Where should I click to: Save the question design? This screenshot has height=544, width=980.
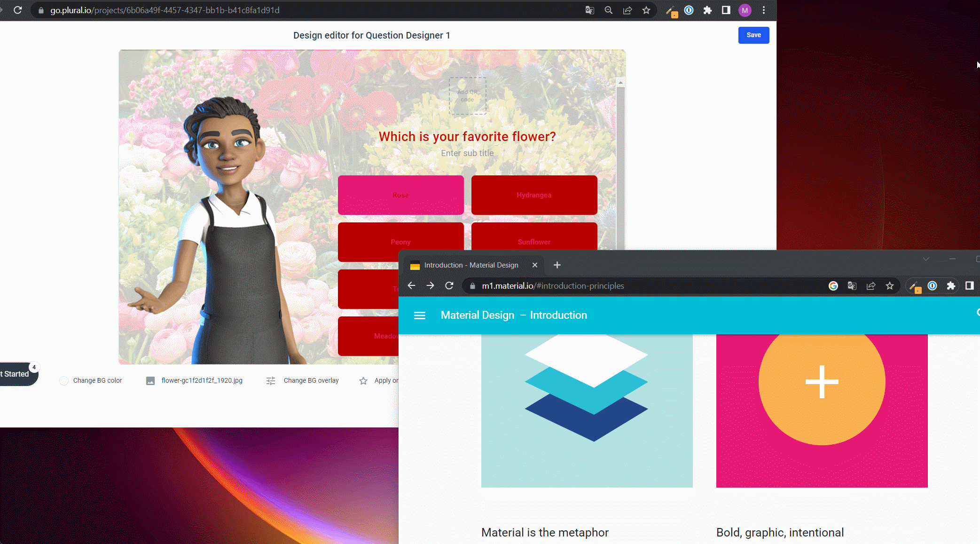click(753, 35)
